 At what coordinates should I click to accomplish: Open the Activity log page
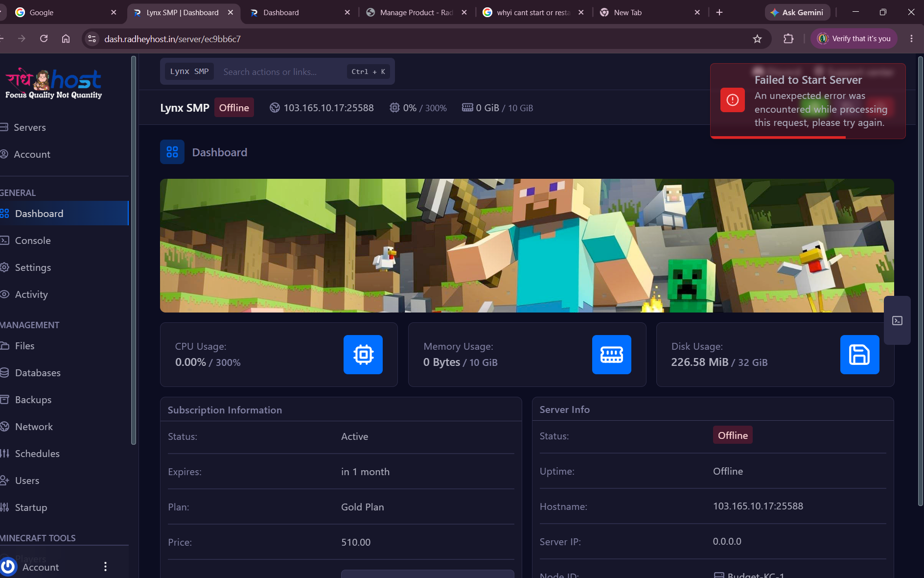[31, 294]
